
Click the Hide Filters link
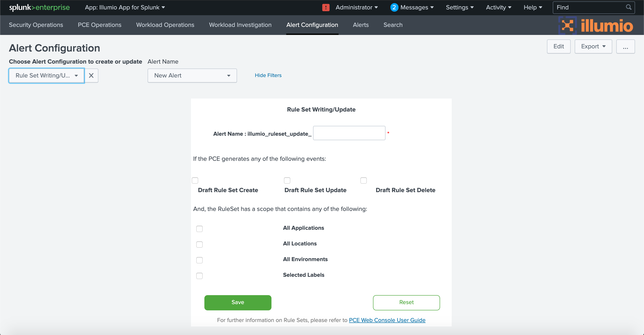click(x=268, y=75)
